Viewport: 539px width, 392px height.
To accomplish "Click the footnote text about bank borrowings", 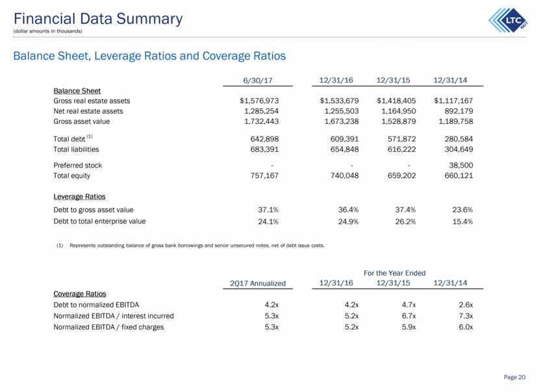I will point(197,245).
